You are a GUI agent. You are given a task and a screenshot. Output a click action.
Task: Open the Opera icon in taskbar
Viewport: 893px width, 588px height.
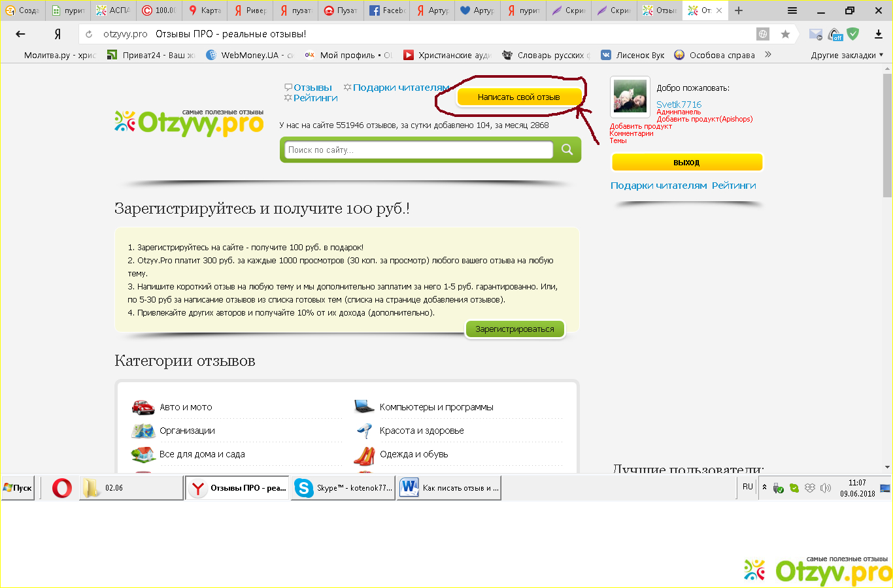62,488
